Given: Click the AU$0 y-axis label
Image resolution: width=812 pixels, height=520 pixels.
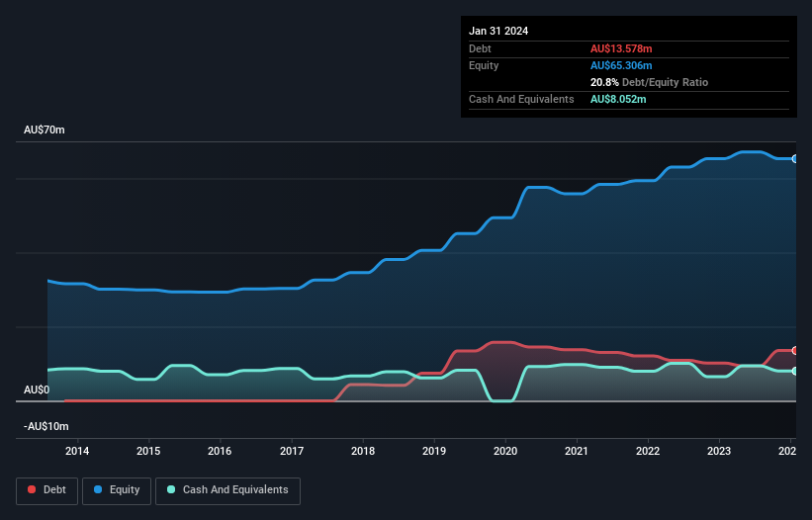Looking at the screenshot, I should click(37, 390).
